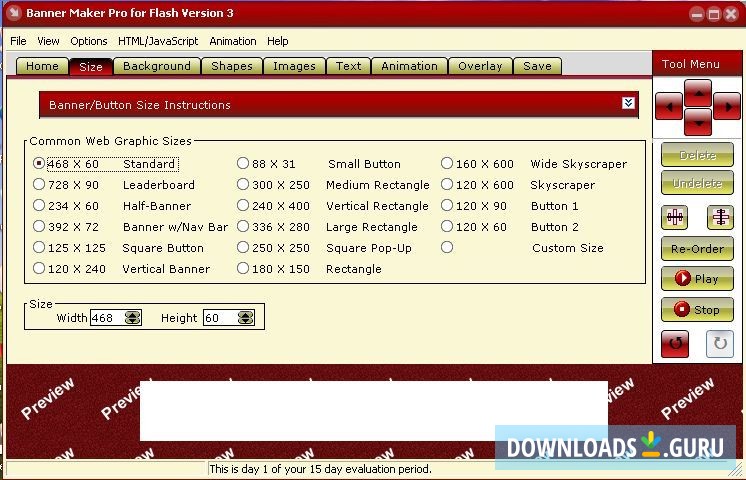Click the Re-Order button
Viewport: 746px width, 480px height.
point(697,248)
